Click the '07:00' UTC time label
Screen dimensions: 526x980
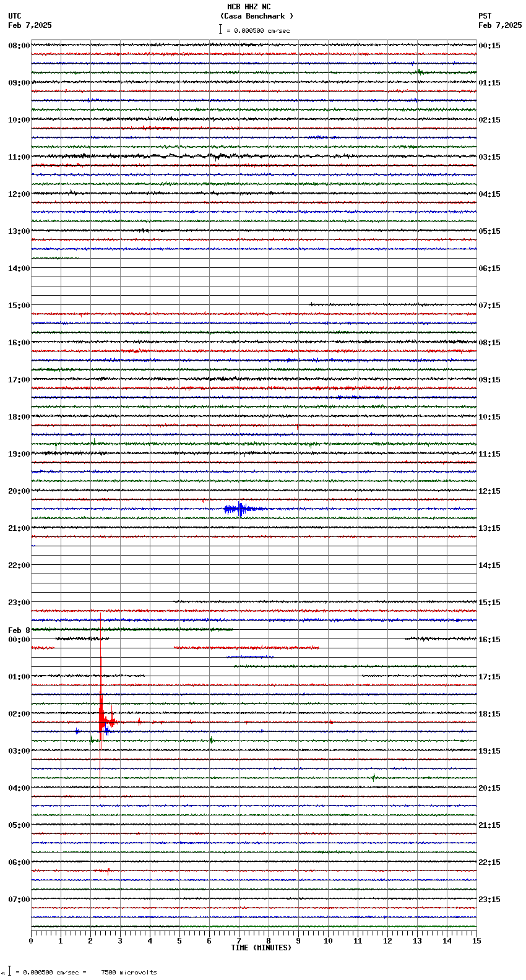click(19, 900)
